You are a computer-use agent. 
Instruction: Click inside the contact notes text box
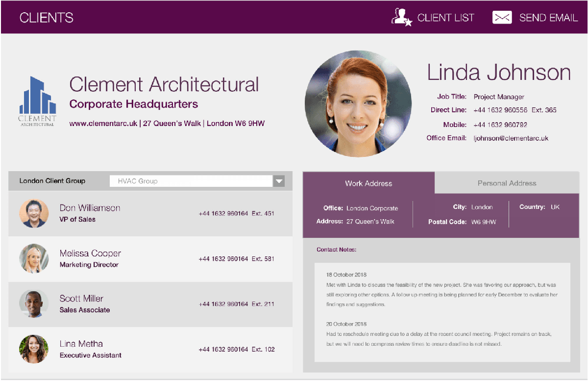[x=442, y=312]
